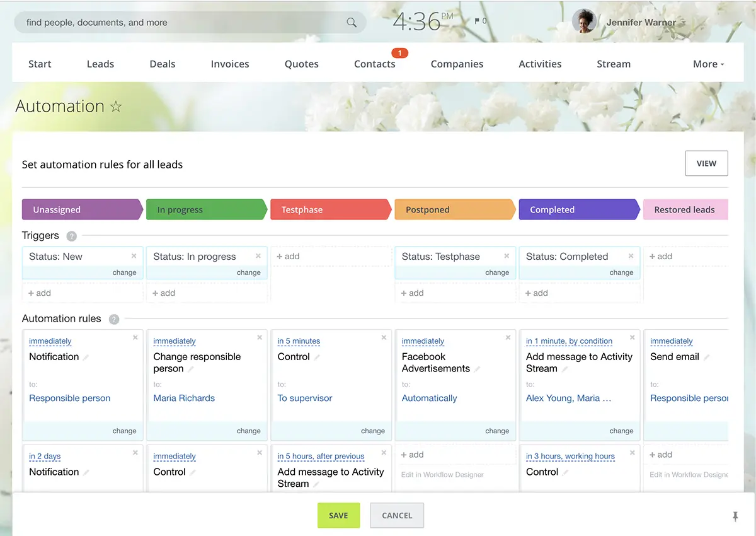
Task: Select the red Testphase stage header
Action: pyautogui.click(x=330, y=210)
